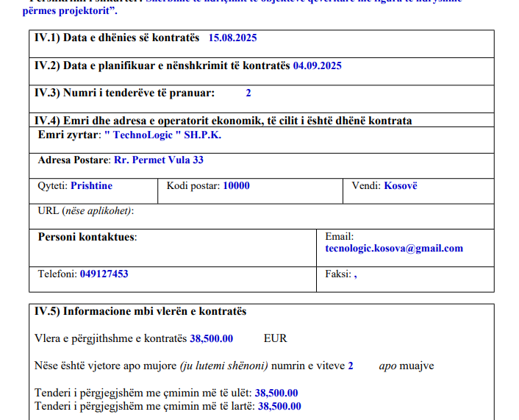This screenshot has width=519, height=420.
Task: Click the contract award date 15.08.2025
Action: pyautogui.click(x=232, y=38)
